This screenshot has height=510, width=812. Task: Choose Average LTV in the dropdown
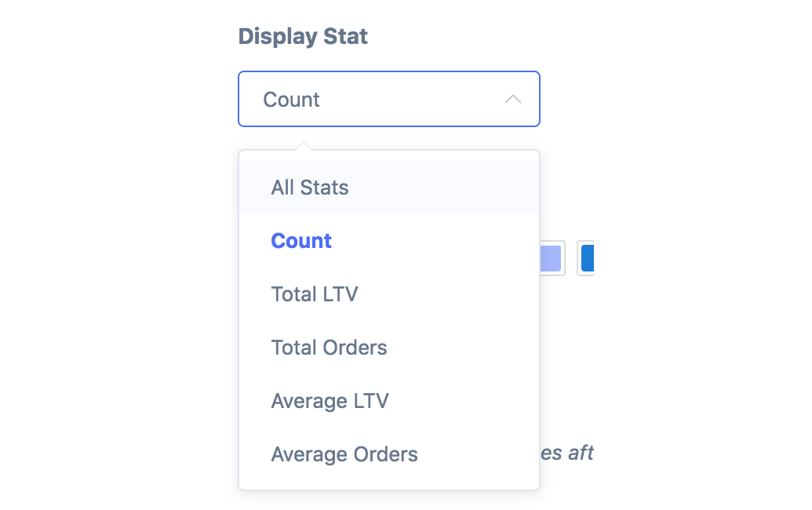[x=330, y=401]
